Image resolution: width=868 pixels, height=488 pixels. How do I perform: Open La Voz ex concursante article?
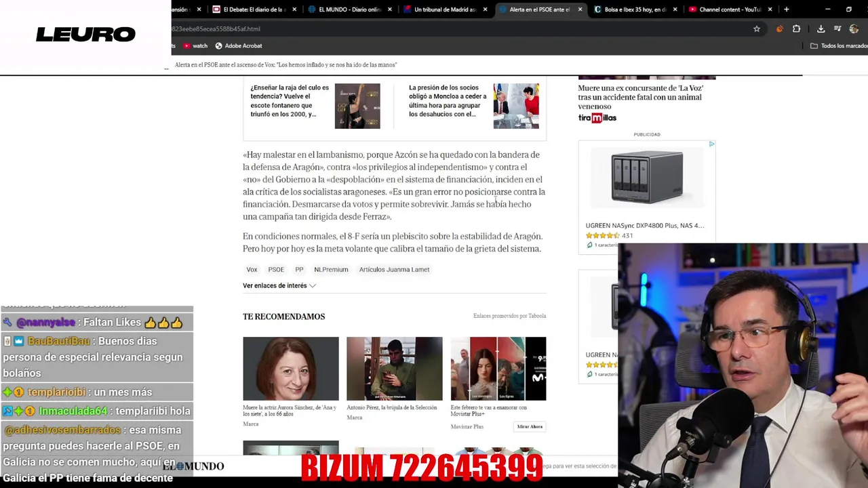click(641, 97)
